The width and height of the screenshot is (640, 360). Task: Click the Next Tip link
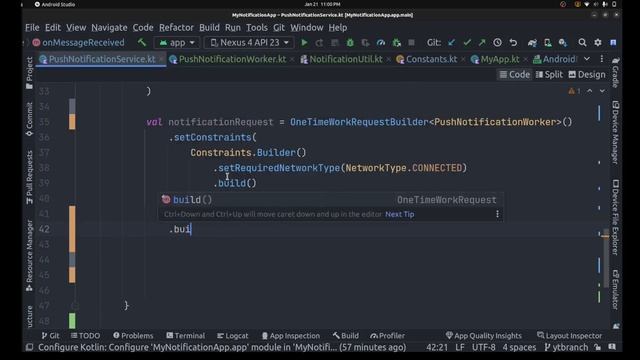[x=400, y=214]
